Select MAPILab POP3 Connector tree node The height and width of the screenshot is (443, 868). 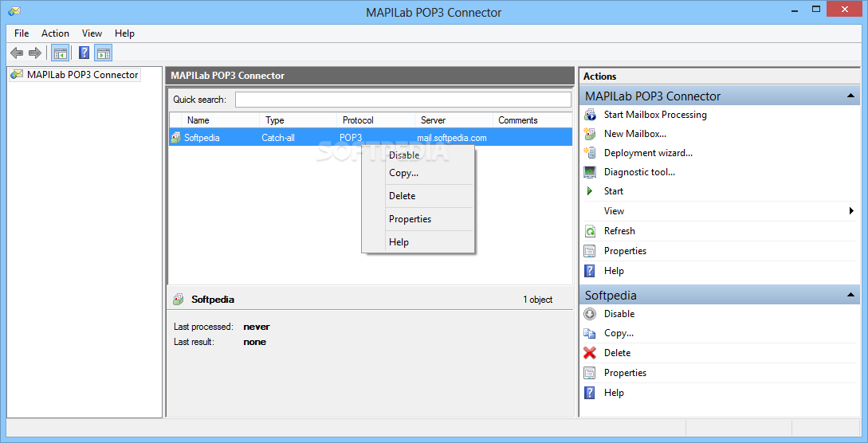tap(82, 75)
